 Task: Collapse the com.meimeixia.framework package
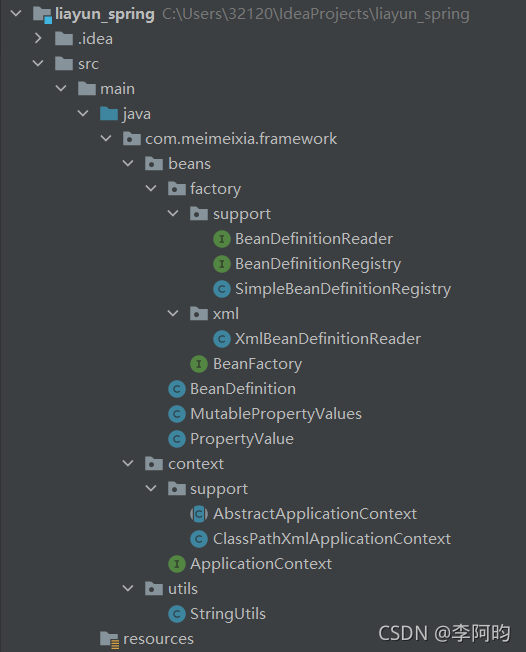[106, 138]
